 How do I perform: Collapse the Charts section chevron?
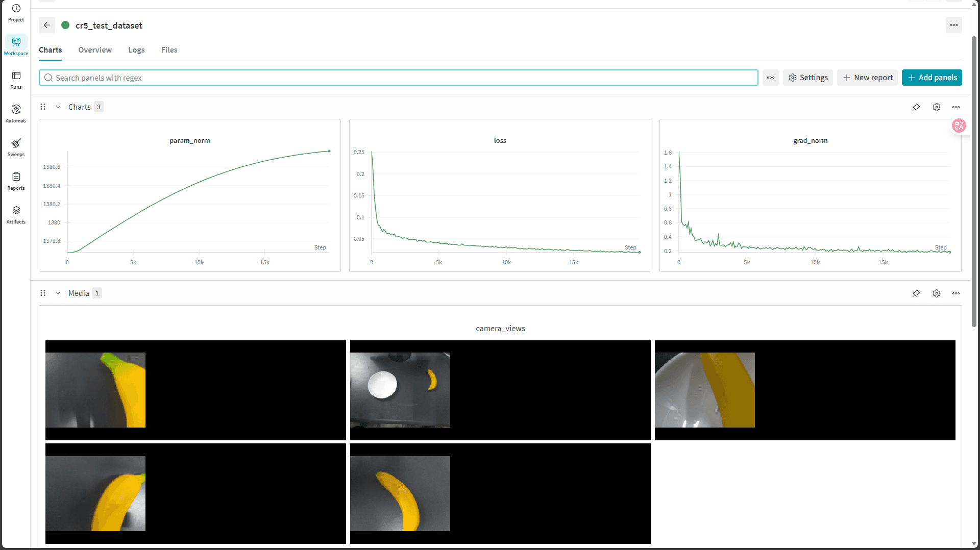click(x=58, y=107)
